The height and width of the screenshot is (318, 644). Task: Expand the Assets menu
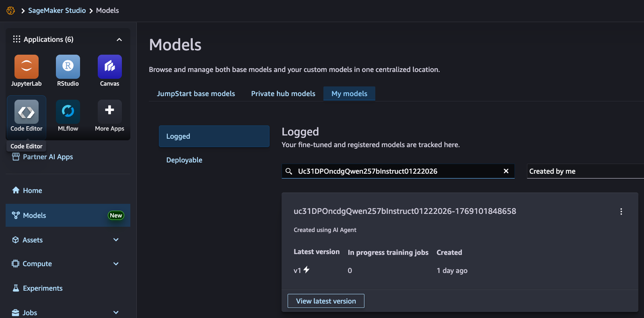[116, 240]
